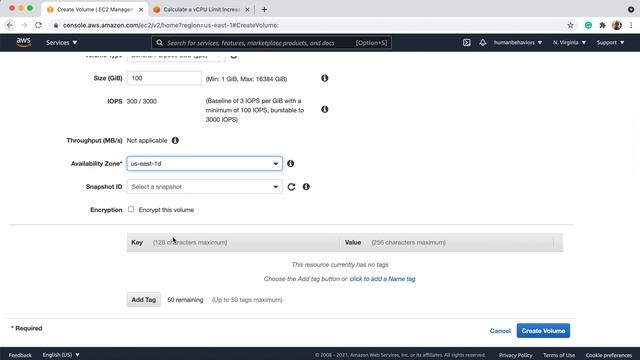
Task: Enable Encrypt this volume checkbox
Action: click(x=131, y=209)
